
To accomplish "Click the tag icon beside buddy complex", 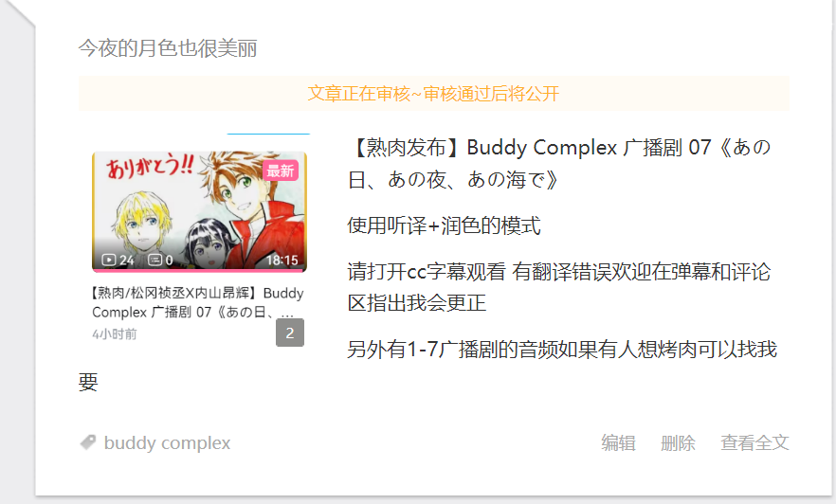I will pyautogui.click(x=88, y=442).
